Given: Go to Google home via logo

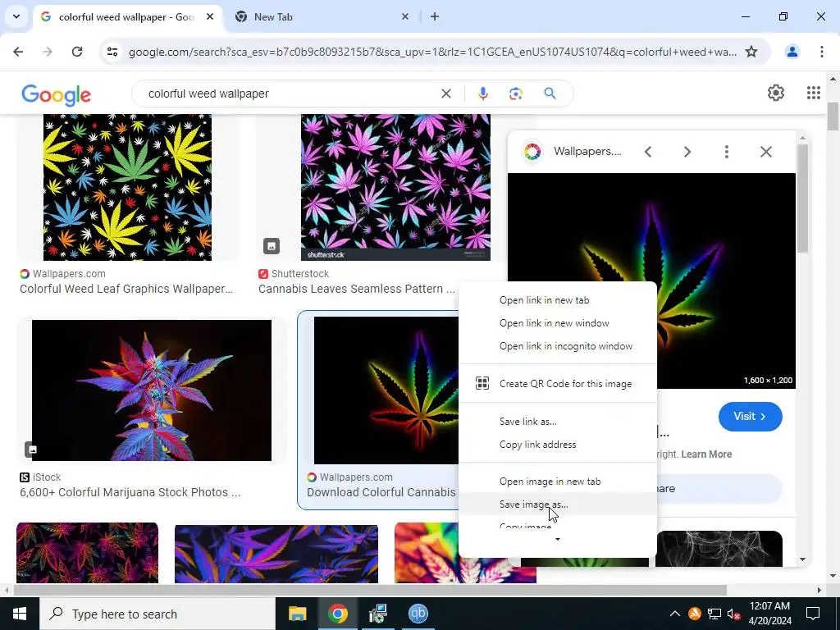Looking at the screenshot, I should coord(57,94).
